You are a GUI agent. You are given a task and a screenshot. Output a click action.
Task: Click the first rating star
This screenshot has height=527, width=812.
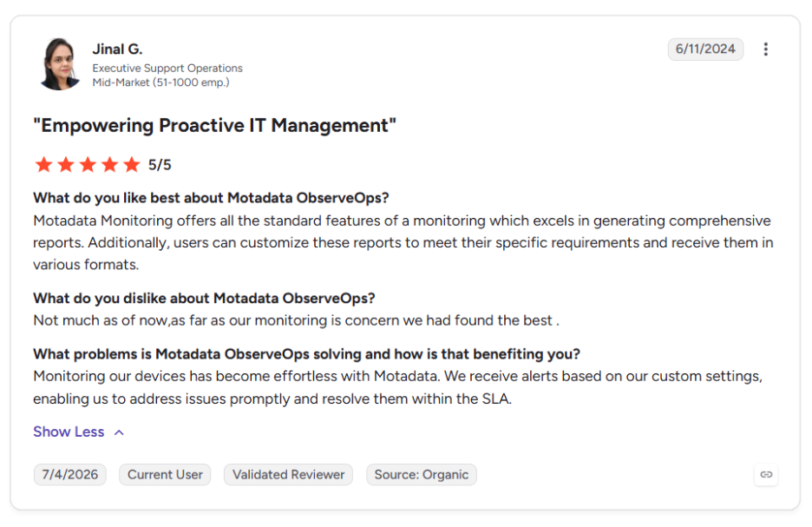pos(44,165)
